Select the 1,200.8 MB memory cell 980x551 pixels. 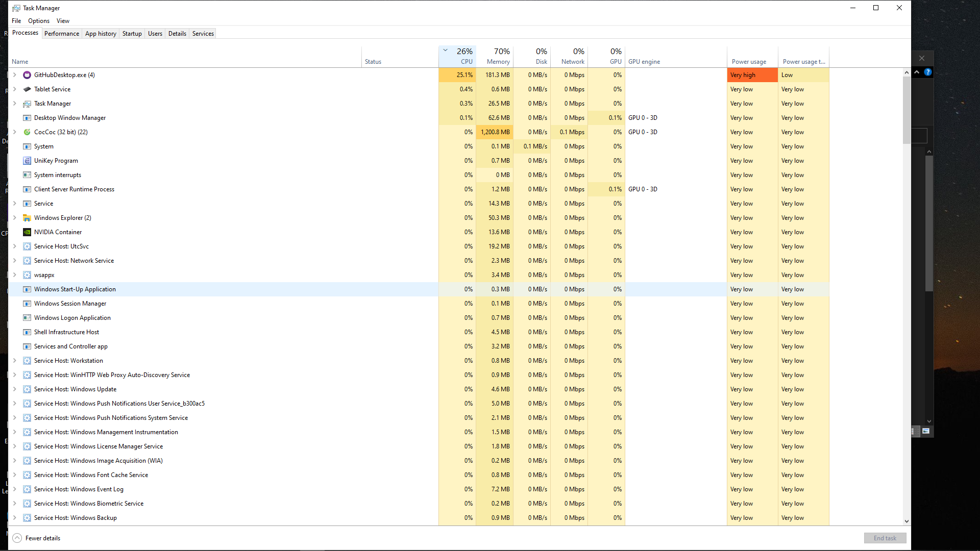point(495,132)
